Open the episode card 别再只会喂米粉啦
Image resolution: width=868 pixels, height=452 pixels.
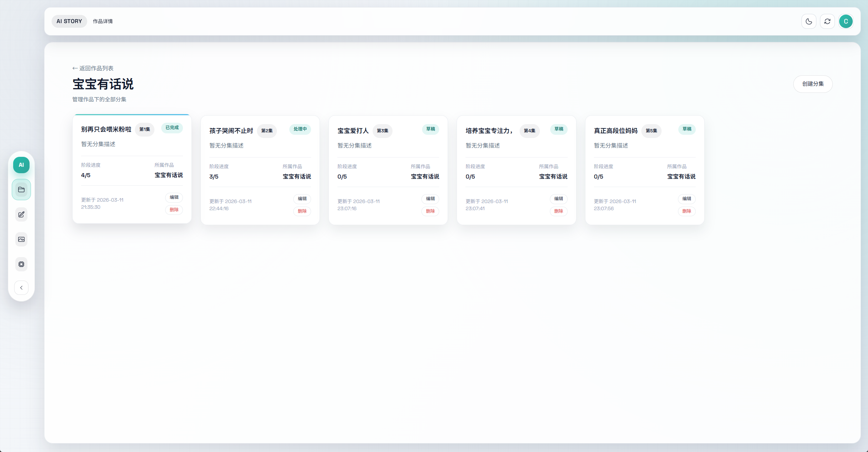pyautogui.click(x=132, y=169)
